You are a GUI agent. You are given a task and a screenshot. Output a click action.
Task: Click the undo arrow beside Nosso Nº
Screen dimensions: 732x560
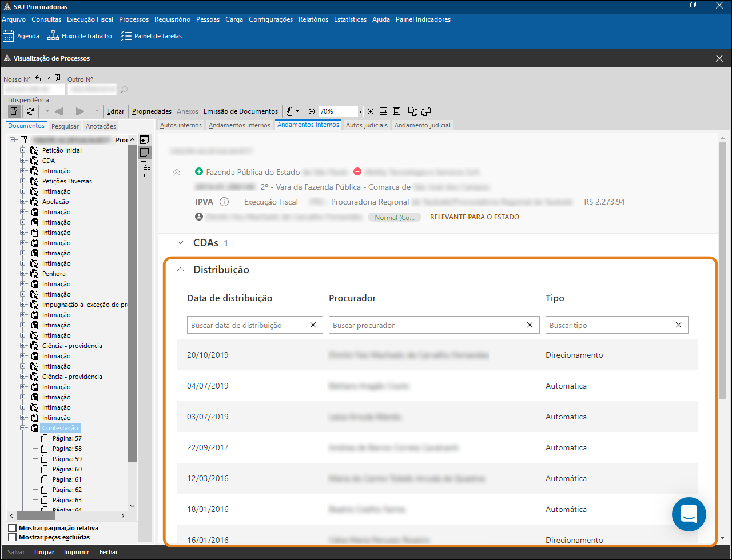38,78
